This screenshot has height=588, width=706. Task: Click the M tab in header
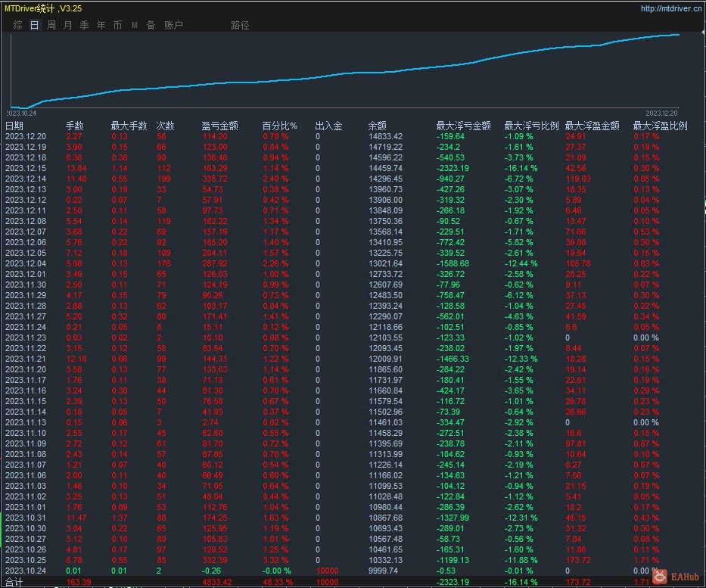[x=134, y=25]
